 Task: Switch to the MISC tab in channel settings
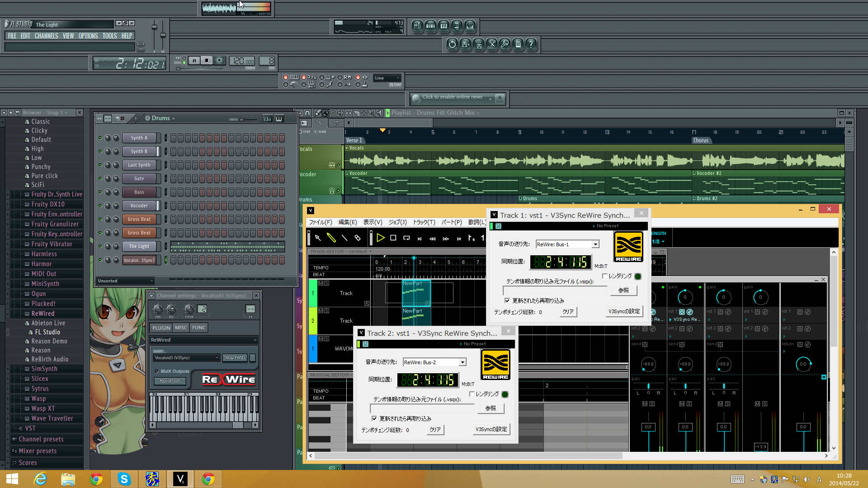[x=181, y=328]
